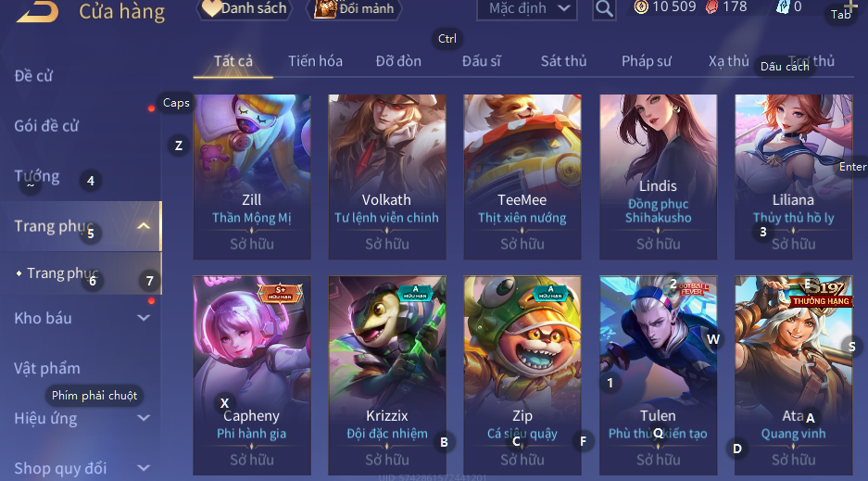
Task: Click the search magnifier icon
Action: (604, 8)
